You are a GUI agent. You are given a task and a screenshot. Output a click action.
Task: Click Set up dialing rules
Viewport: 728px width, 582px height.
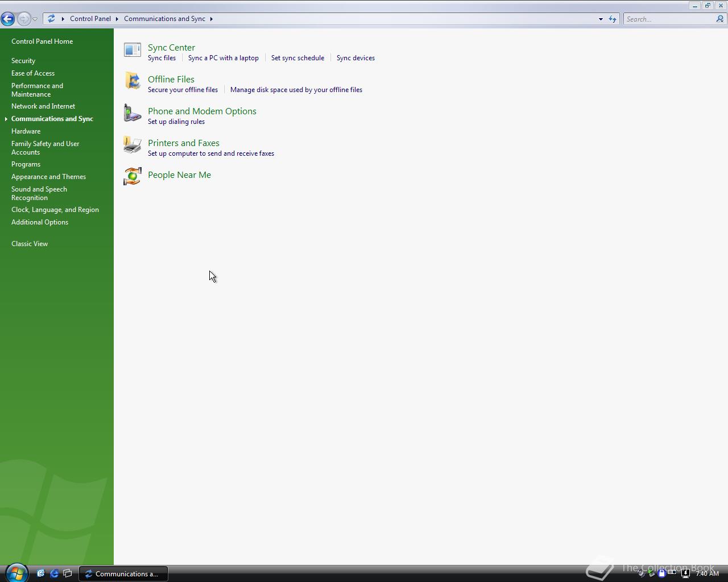click(176, 122)
